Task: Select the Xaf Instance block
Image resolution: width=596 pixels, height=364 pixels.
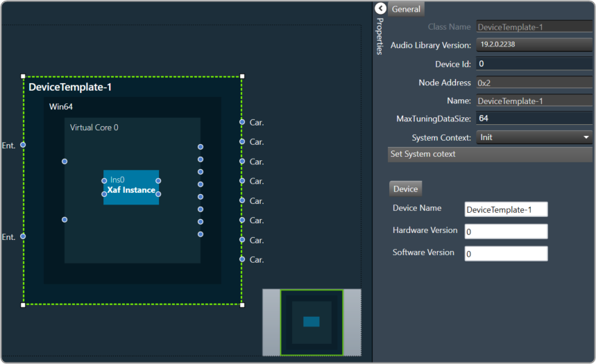Action: coord(131,187)
